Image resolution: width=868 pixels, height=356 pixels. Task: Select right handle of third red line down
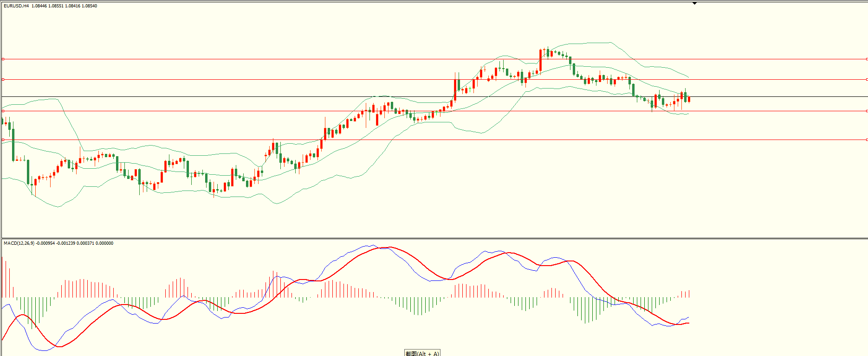pos(867,111)
